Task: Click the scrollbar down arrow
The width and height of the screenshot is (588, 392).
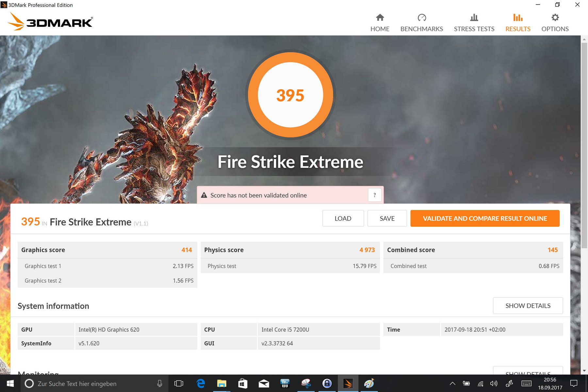Action: point(584,371)
